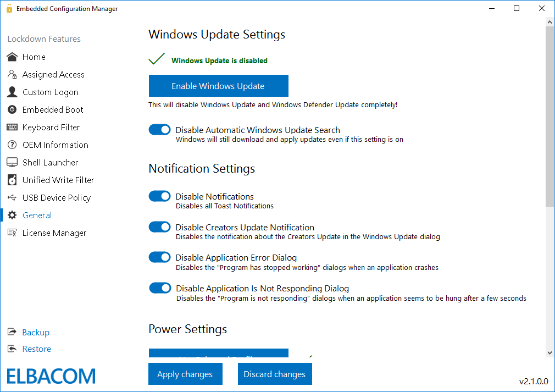
Task: Toggle the Disable Application Error Dialog switch
Action: 159,257
